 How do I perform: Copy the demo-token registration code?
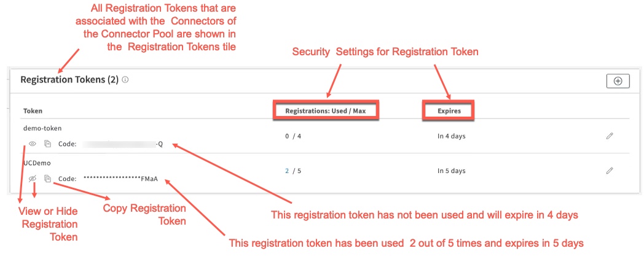click(x=47, y=144)
